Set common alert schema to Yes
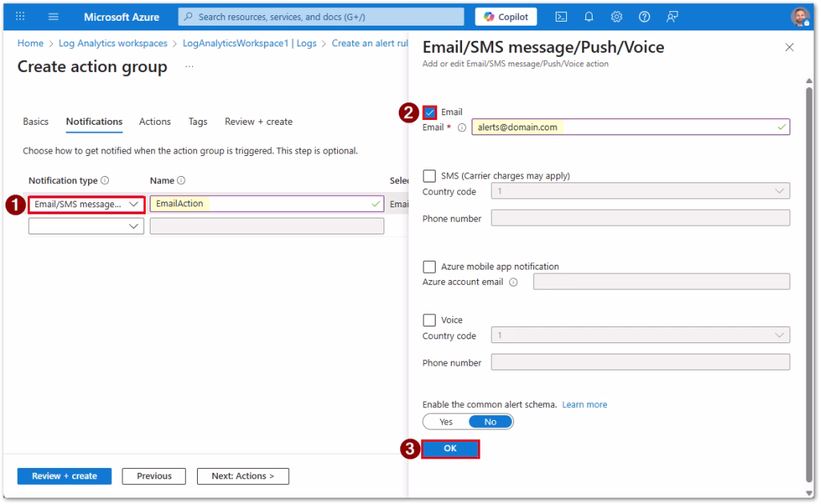Viewport: 820px width, 504px height. tap(446, 422)
